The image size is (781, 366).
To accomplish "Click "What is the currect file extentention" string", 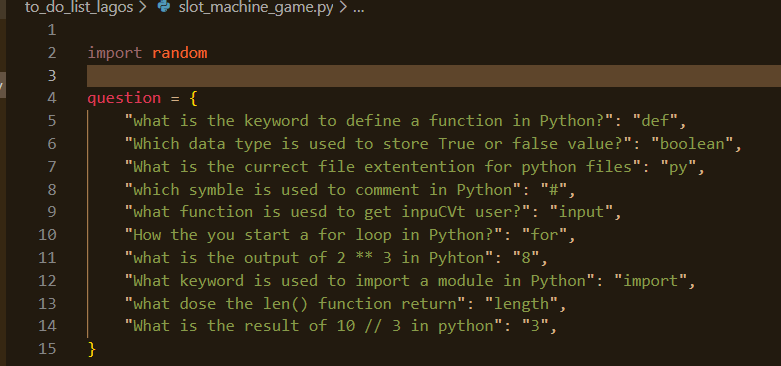I will click(383, 167).
